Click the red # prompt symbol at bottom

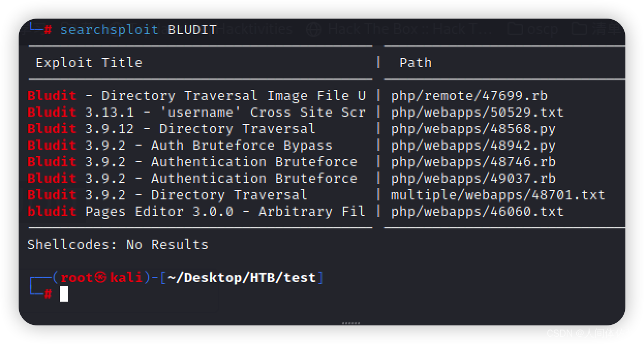coord(48,294)
